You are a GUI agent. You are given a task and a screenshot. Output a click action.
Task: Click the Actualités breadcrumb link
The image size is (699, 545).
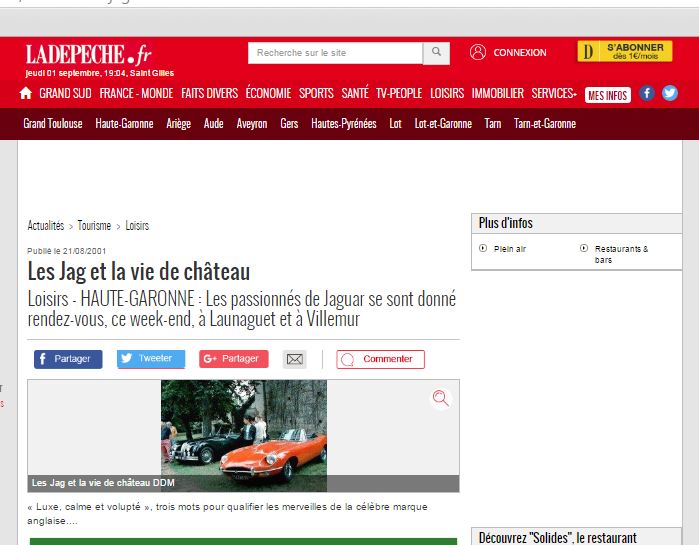46,225
